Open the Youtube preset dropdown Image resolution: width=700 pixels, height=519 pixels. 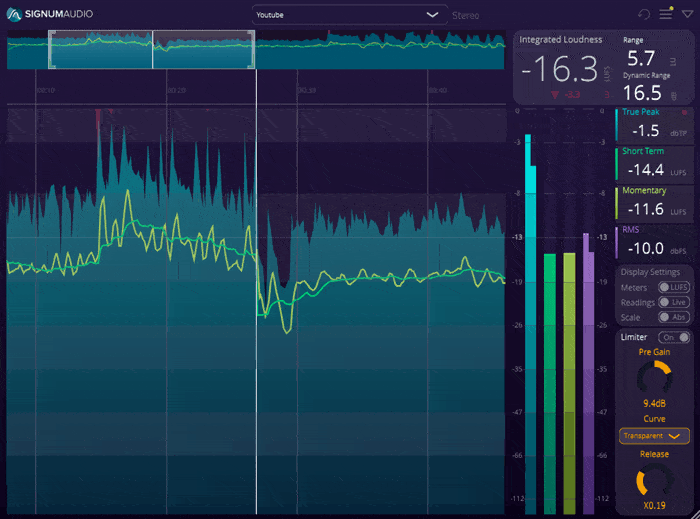348,15
